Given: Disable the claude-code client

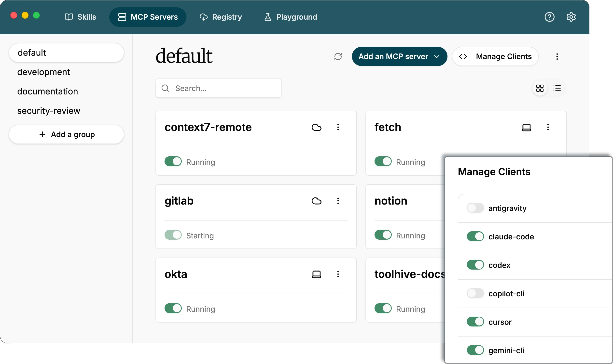Looking at the screenshot, I should point(475,236).
